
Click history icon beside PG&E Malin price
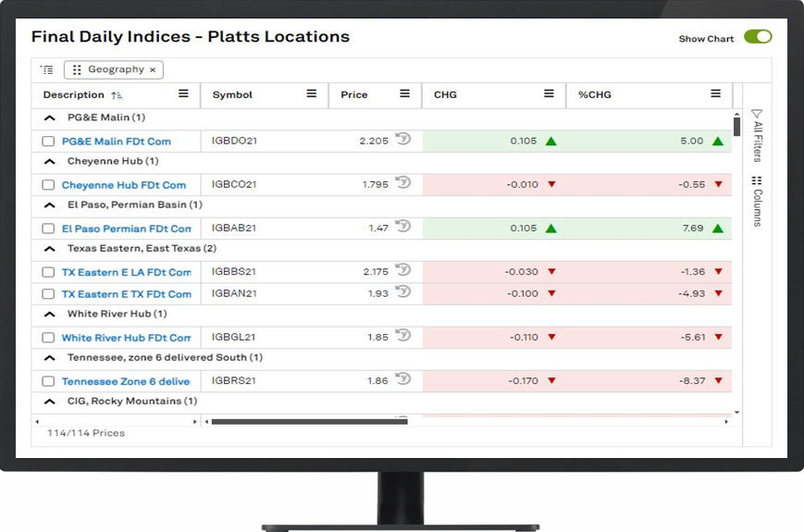402,140
